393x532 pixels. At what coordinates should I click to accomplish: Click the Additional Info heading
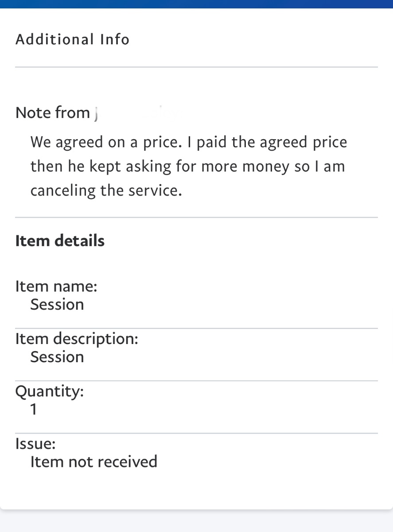72,39
